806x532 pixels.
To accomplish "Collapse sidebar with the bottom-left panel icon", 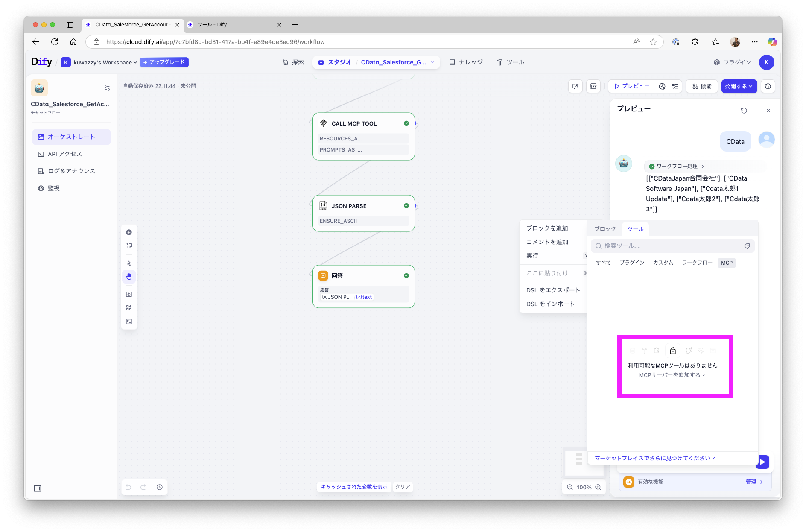I will (x=38, y=488).
